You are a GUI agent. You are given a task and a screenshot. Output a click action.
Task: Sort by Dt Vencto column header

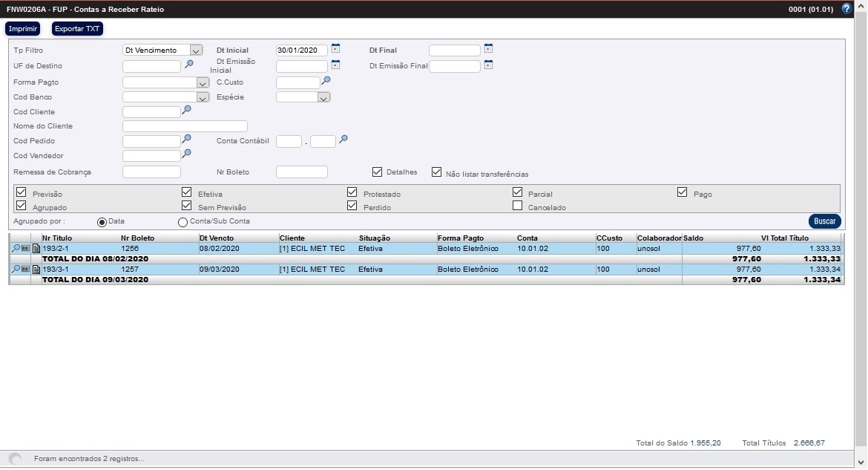pos(217,238)
